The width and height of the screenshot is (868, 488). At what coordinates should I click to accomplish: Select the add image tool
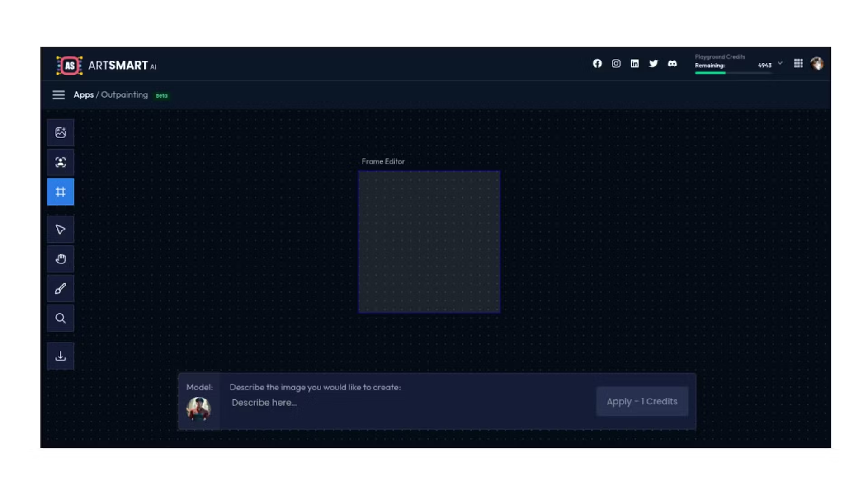[61, 132]
